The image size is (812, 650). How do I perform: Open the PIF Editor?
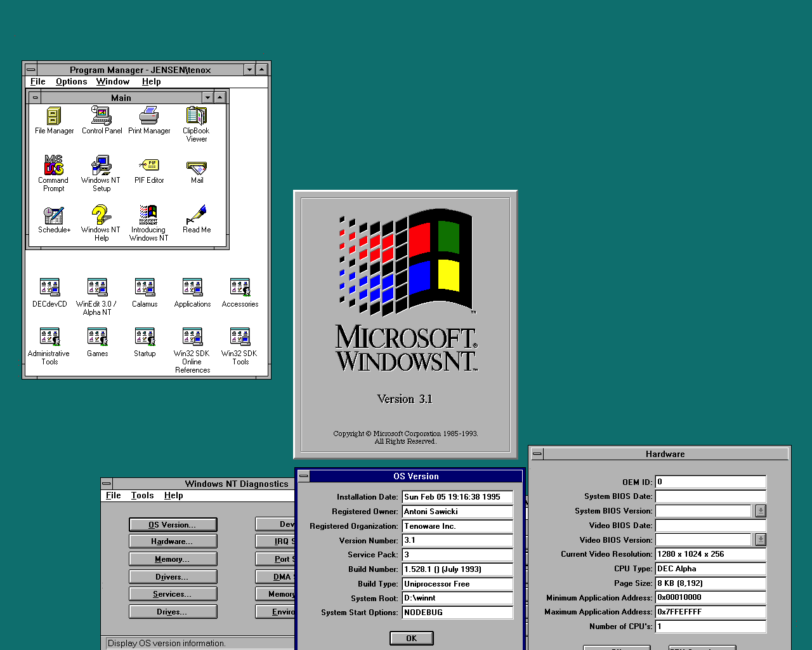(x=148, y=167)
